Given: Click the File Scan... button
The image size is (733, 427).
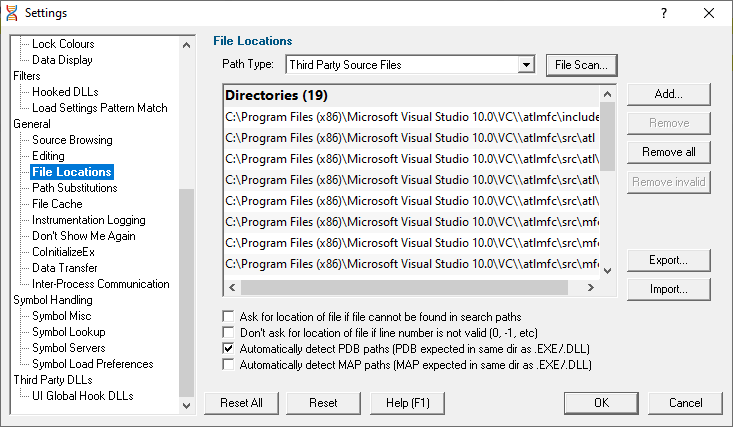Looking at the screenshot, I should [x=582, y=65].
